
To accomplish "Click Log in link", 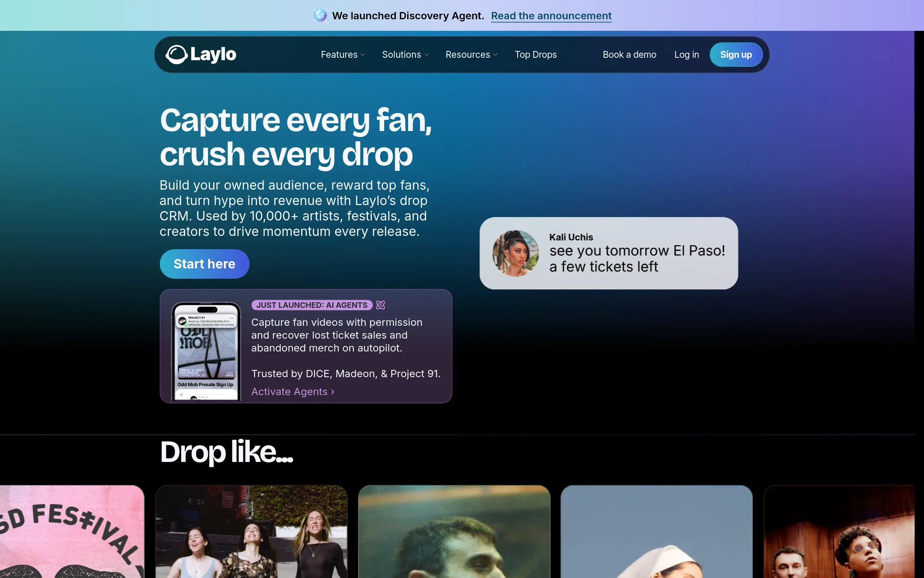I will 687,54.
